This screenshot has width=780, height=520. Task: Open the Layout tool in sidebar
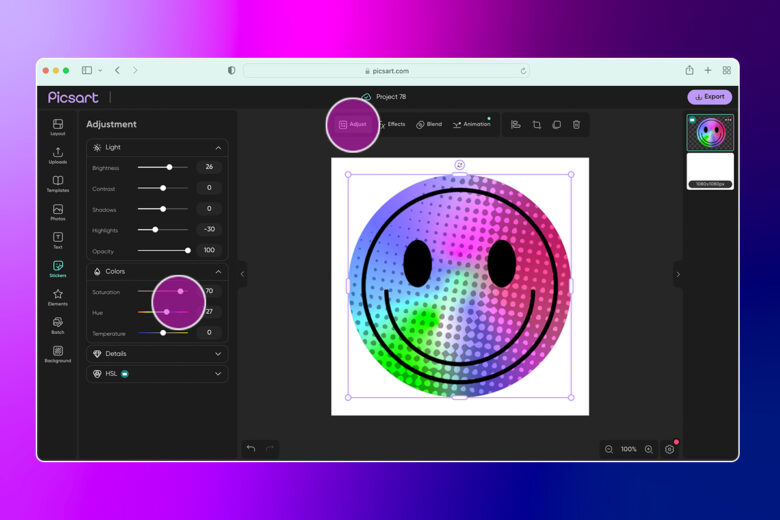58,127
